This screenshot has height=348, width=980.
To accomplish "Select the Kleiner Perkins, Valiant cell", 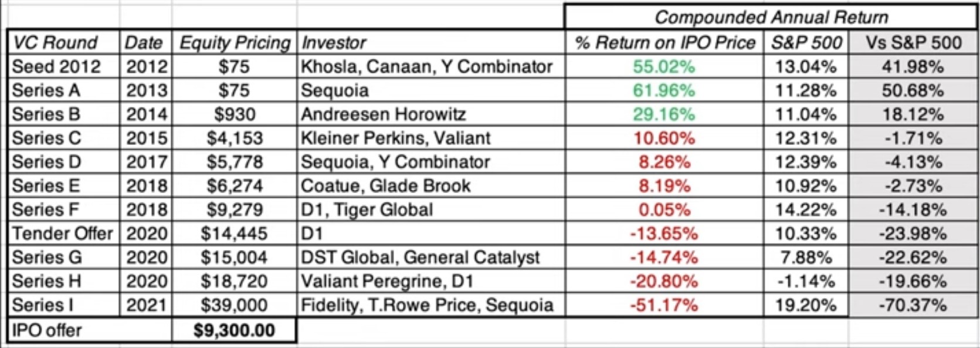I will coord(395,138).
